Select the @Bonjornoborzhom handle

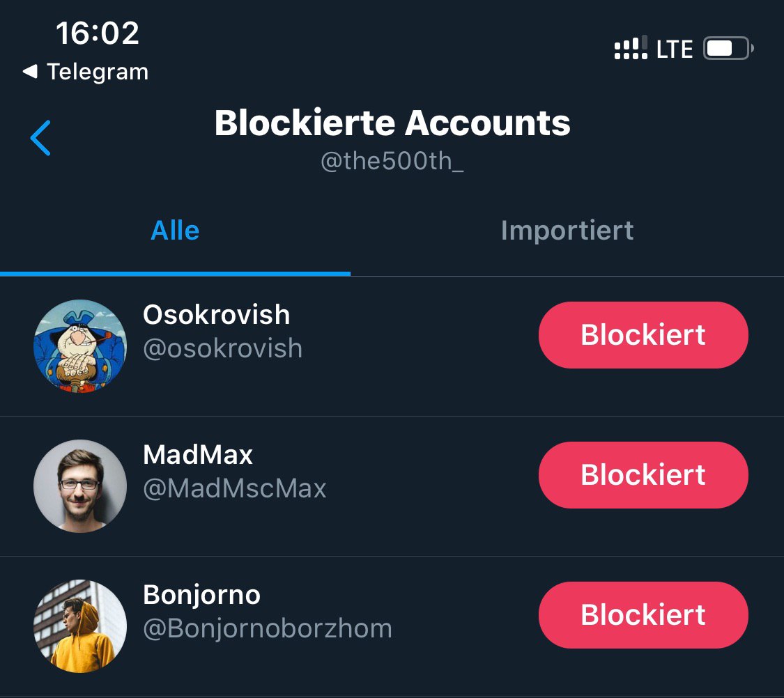point(268,628)
